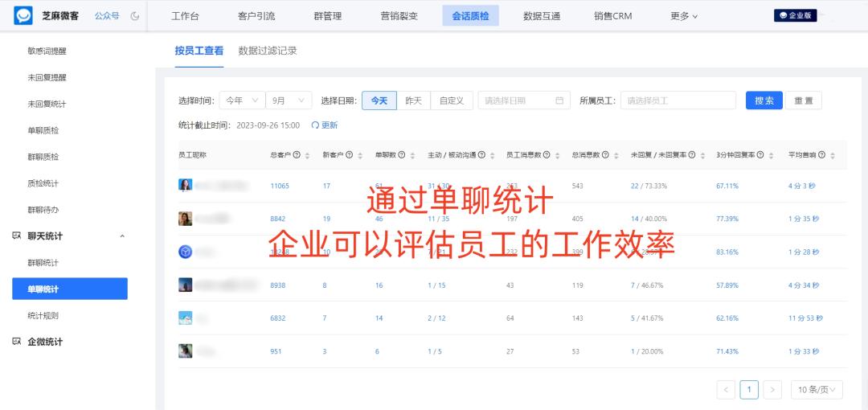Screen dimensions: 868x410
Task: Open the 9月 month dropdown
Action: (x=289, y=100)
